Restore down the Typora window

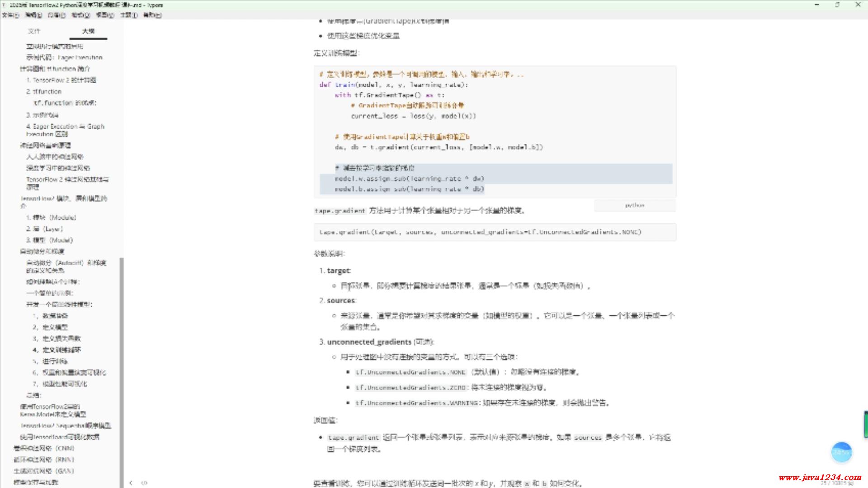837,5
